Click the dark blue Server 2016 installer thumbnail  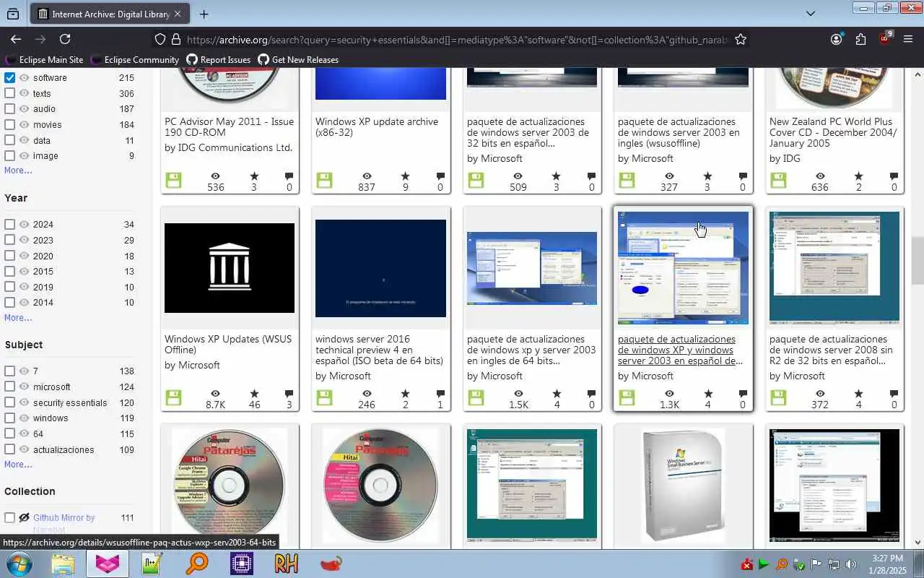coord(380,268)
